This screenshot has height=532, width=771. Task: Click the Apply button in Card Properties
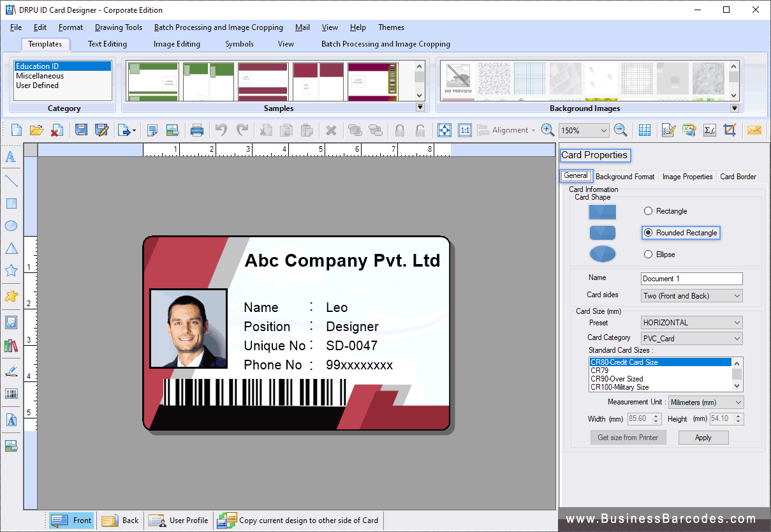point(703,437)
